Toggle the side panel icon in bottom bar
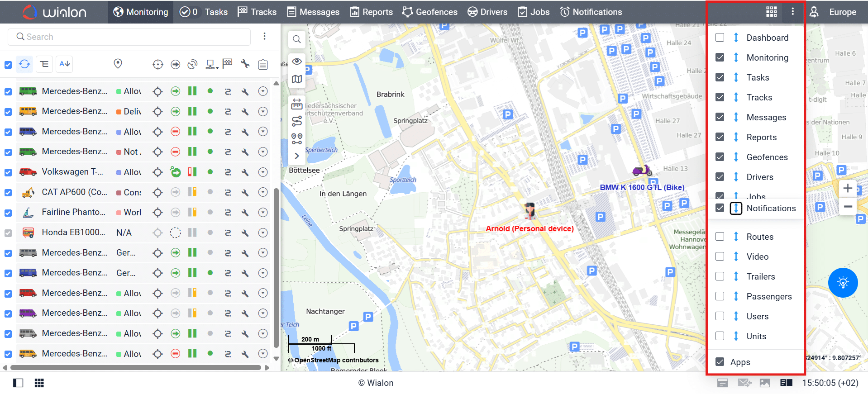 pos(18,383)
